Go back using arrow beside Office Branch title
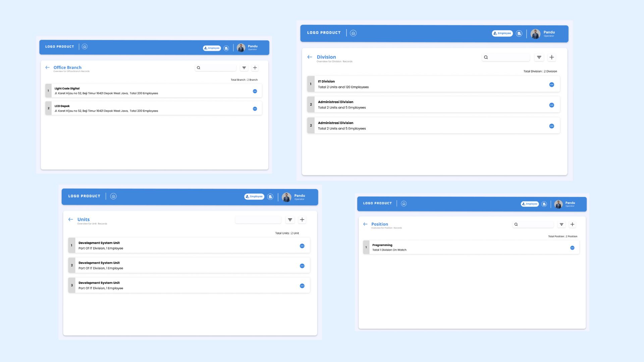The image size is (644, 362). pos(47,67)
